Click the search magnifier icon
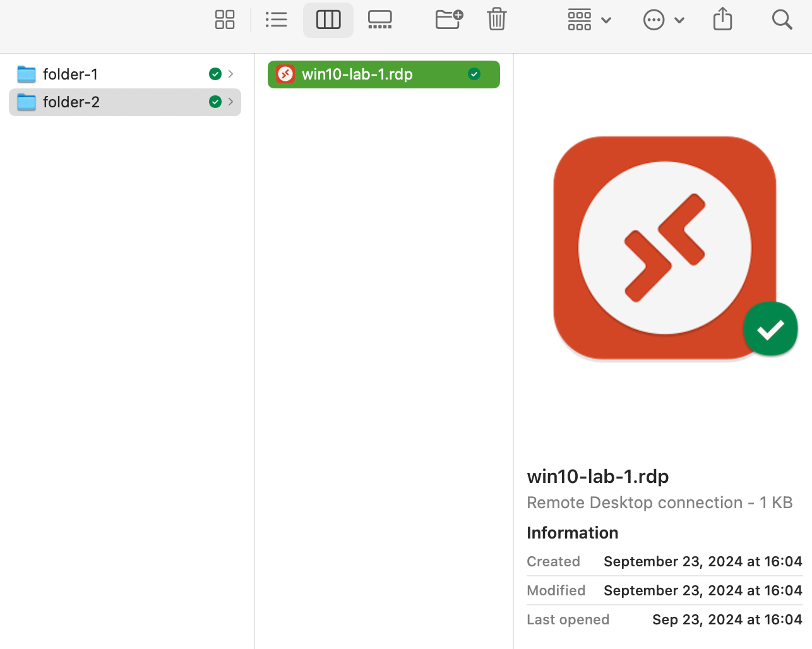 tap(782, 20)
